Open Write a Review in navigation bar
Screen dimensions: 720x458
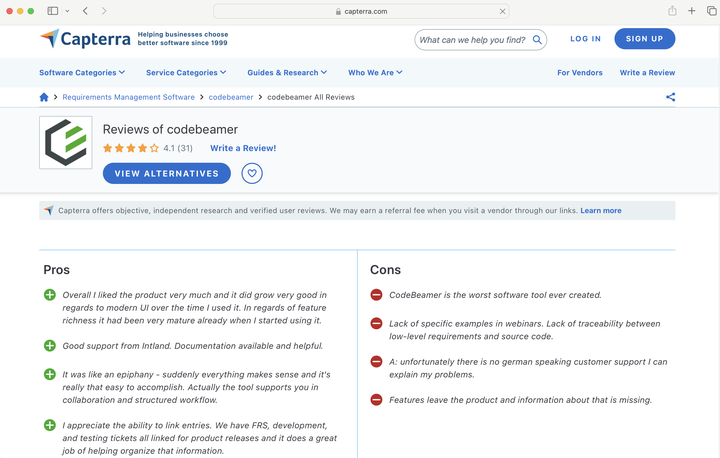(647, 73)
